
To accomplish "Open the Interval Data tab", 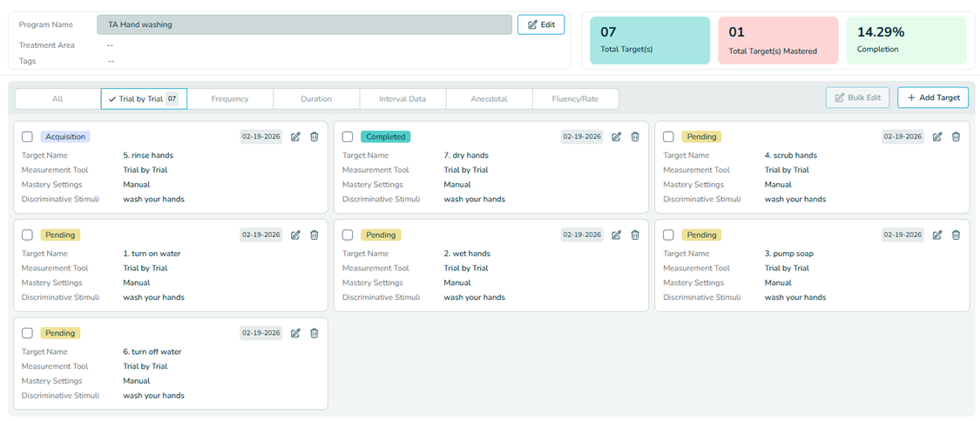I will (402, 99).
